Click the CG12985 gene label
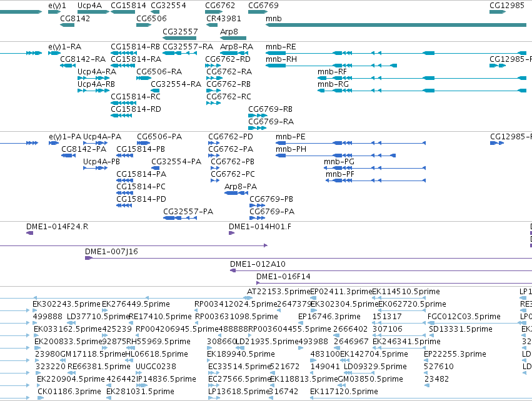The image size is (532, 401). pyautogui.click(x=507, y=6)
